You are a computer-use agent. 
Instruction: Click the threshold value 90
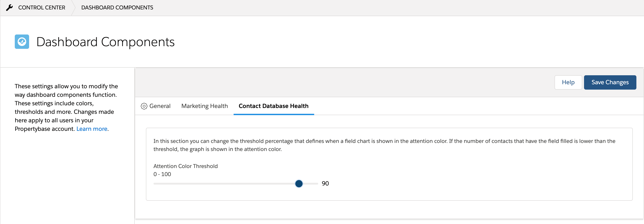pos(326,183)
